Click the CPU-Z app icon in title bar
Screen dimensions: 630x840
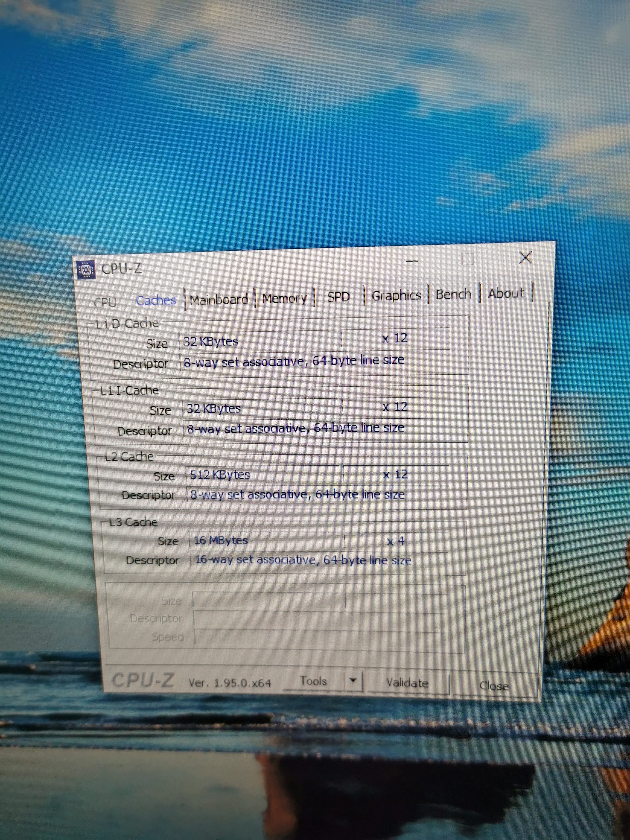(x=86, y=270)
